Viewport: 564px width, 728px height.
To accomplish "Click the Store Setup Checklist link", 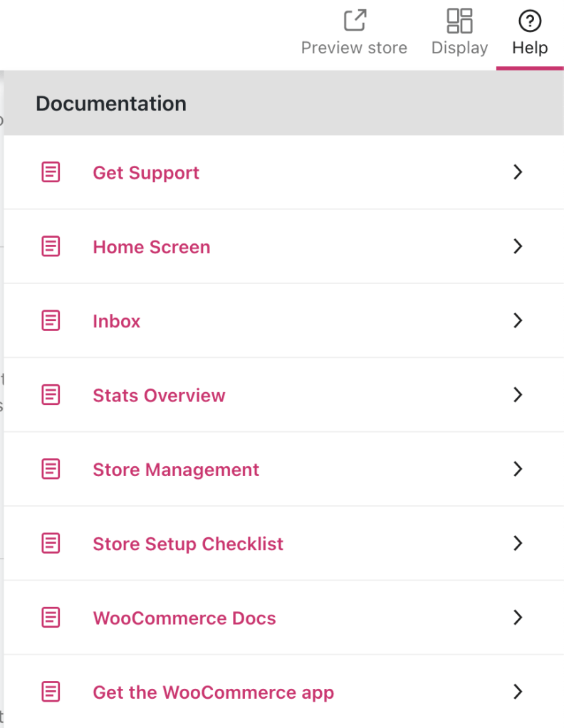I will [188, 544].
